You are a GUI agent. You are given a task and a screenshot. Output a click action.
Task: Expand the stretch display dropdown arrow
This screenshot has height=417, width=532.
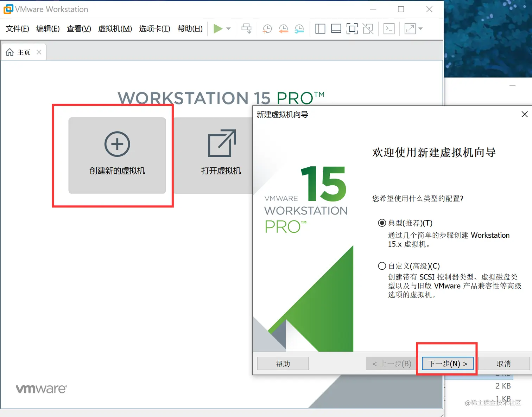pos(420,29)
